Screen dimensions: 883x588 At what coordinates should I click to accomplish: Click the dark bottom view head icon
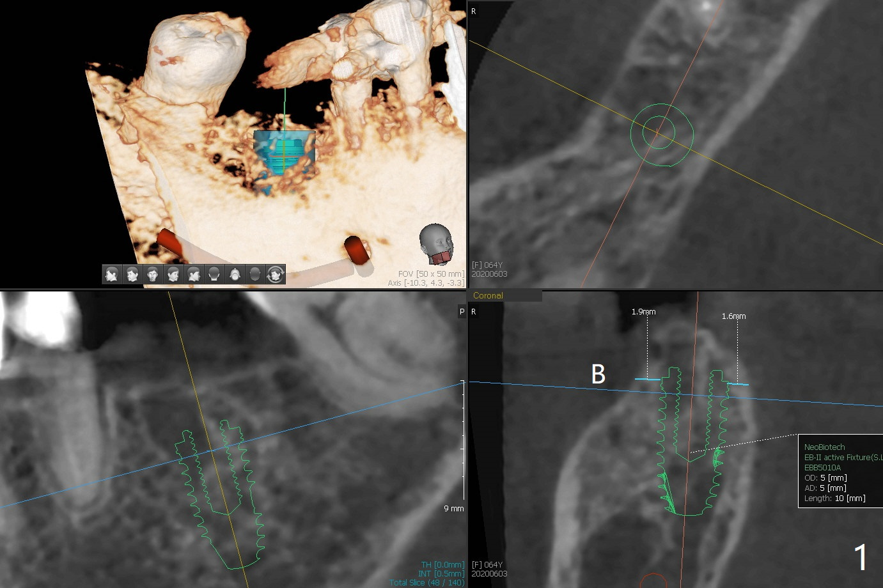(255, 274)
